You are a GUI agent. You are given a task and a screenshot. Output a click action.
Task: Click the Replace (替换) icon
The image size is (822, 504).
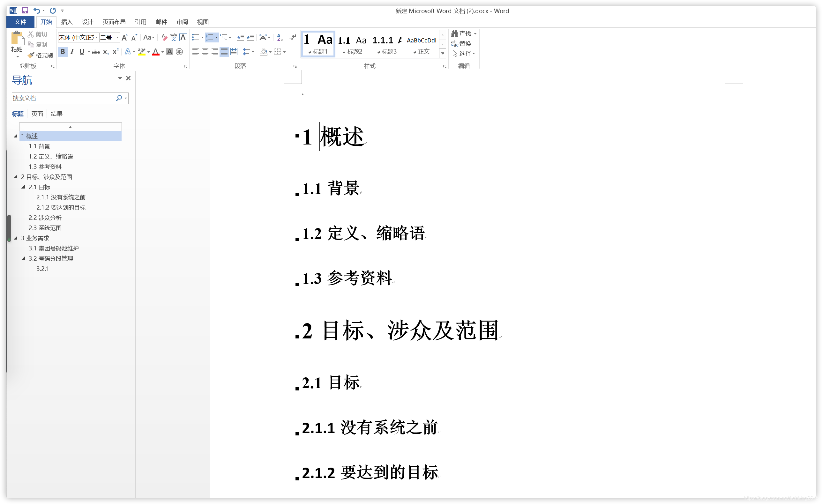pos(461,43)
